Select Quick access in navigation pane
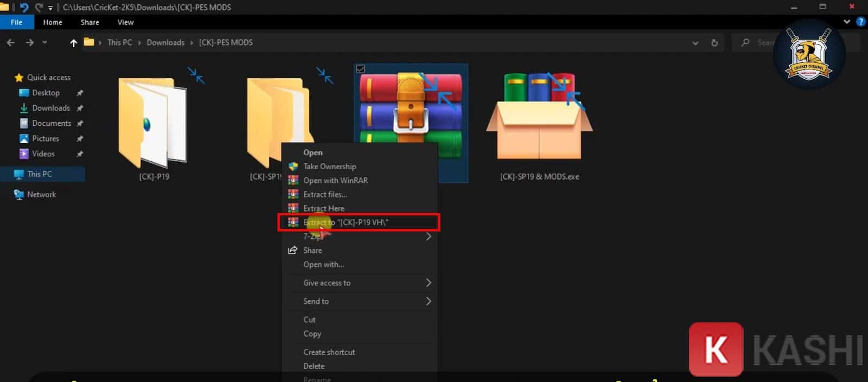The image size is (868, 382). pyautogui.click(x=49, y=78)
